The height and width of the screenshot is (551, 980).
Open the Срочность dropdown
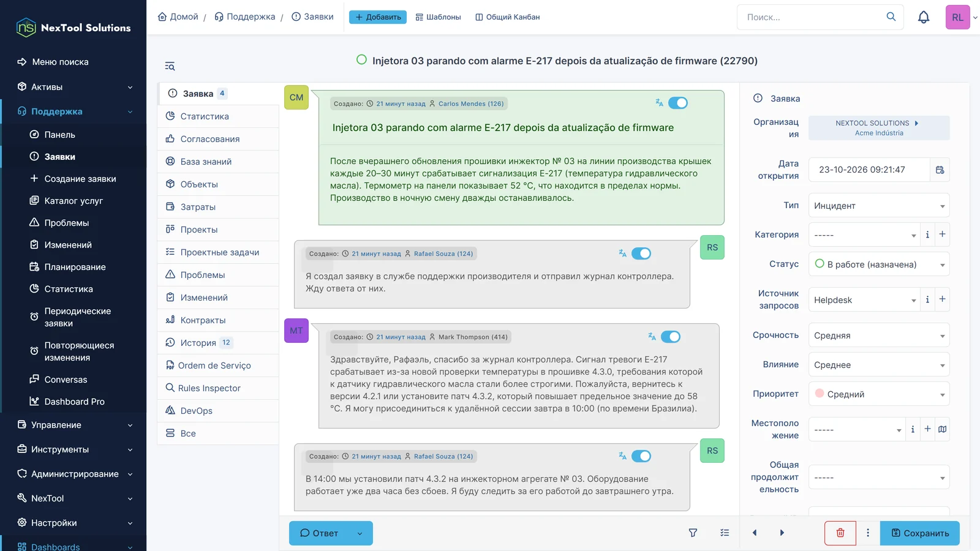tap(879, 335)
